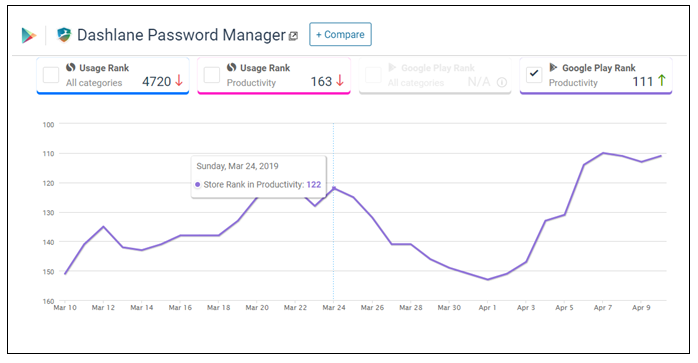
Task: Click the Dashlane Password Manager title
Action: (181, 35)
